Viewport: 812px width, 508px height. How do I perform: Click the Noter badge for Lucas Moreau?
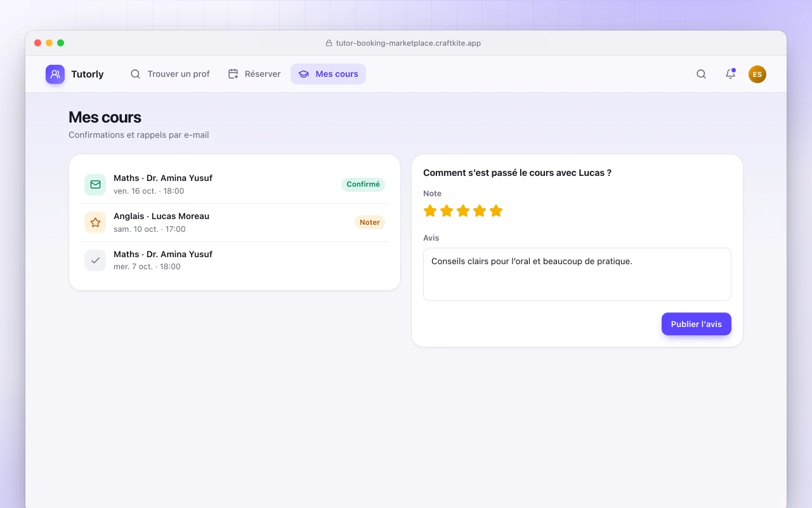pos(370,222)
